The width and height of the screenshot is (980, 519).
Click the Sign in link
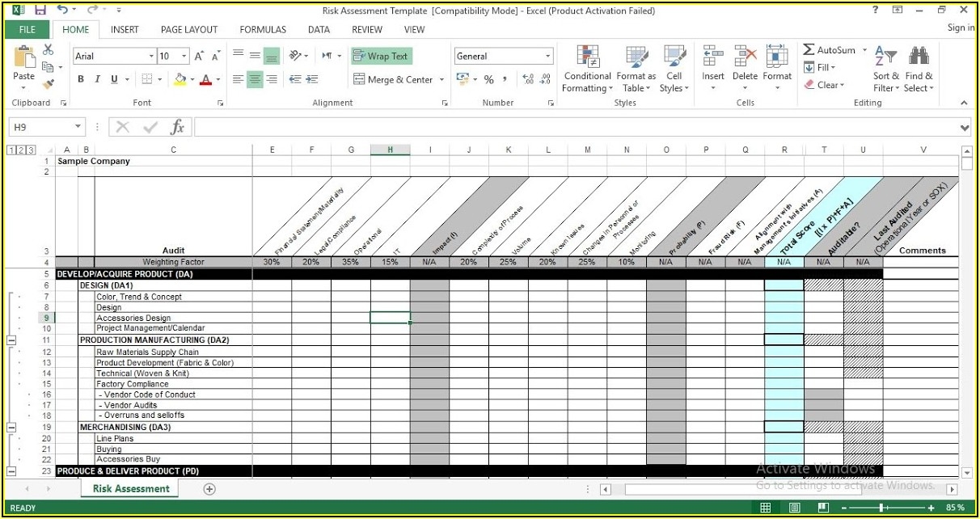click(x=960, y=27)
